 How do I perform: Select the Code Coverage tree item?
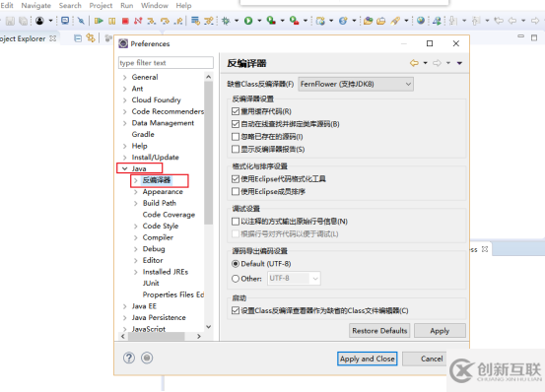click(169, 215)
